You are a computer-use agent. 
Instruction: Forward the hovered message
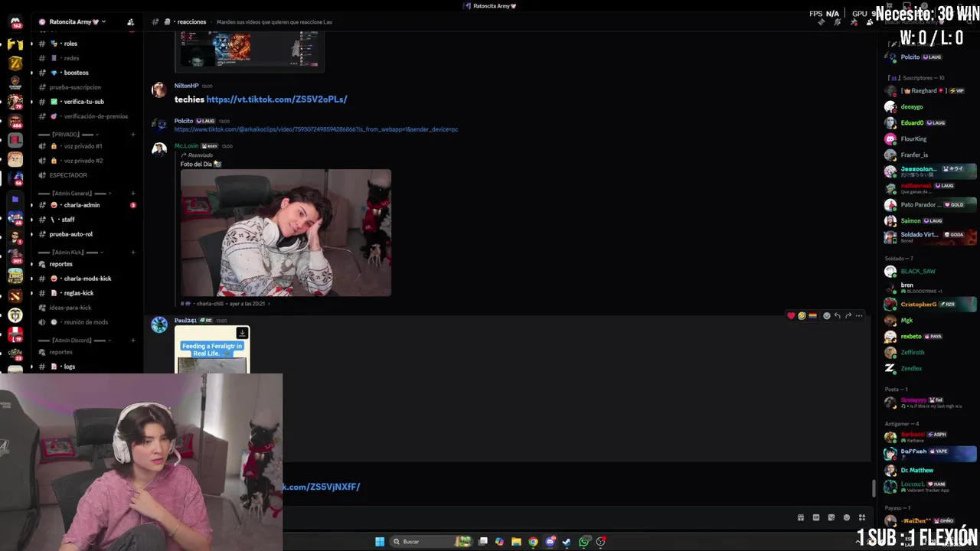[x=848, y=316]
